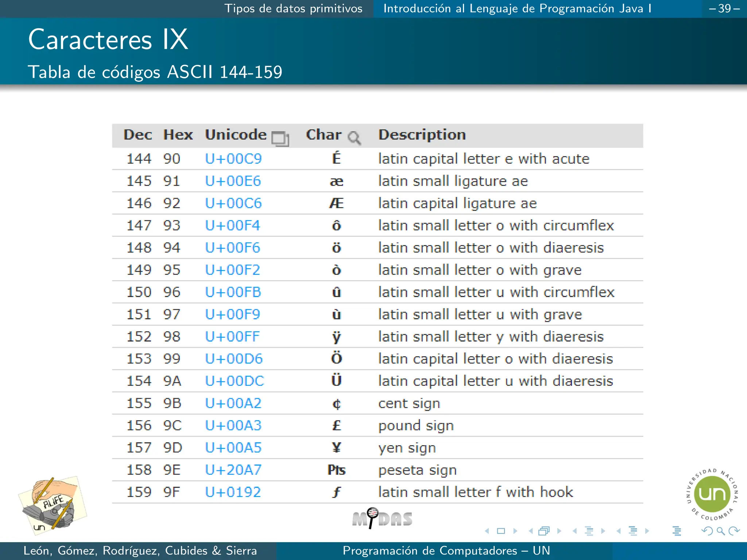747x560 pixels.
Task: Go to previous section arrow
Action: tap(619, 531)
